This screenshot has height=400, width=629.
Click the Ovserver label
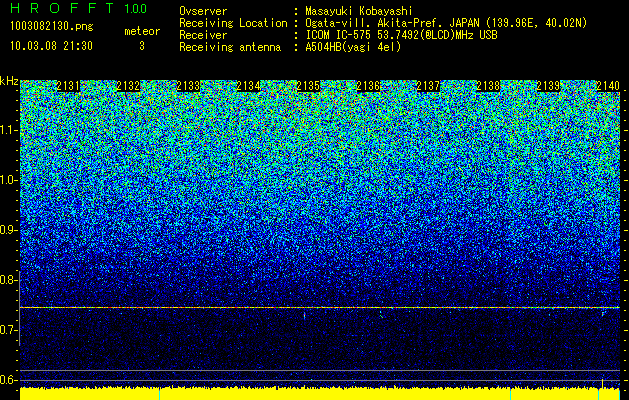pos(203,11)
